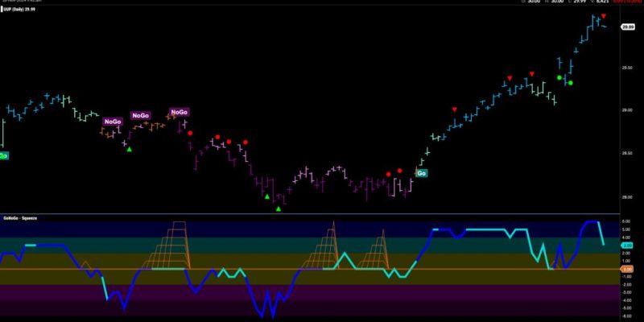
Task: Click the orange 0.00 oscillator value tag
Action: pos(627,269)
